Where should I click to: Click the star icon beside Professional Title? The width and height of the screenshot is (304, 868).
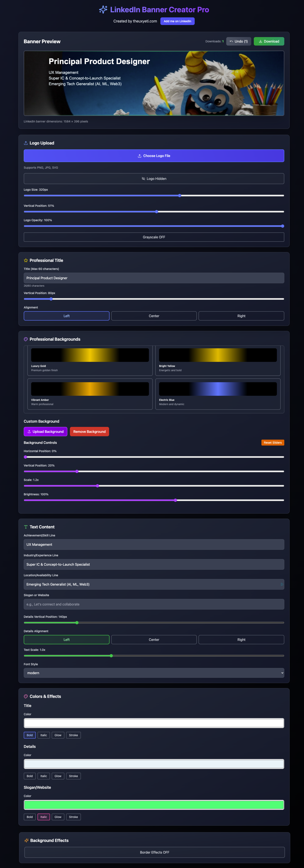click(26, 260)
